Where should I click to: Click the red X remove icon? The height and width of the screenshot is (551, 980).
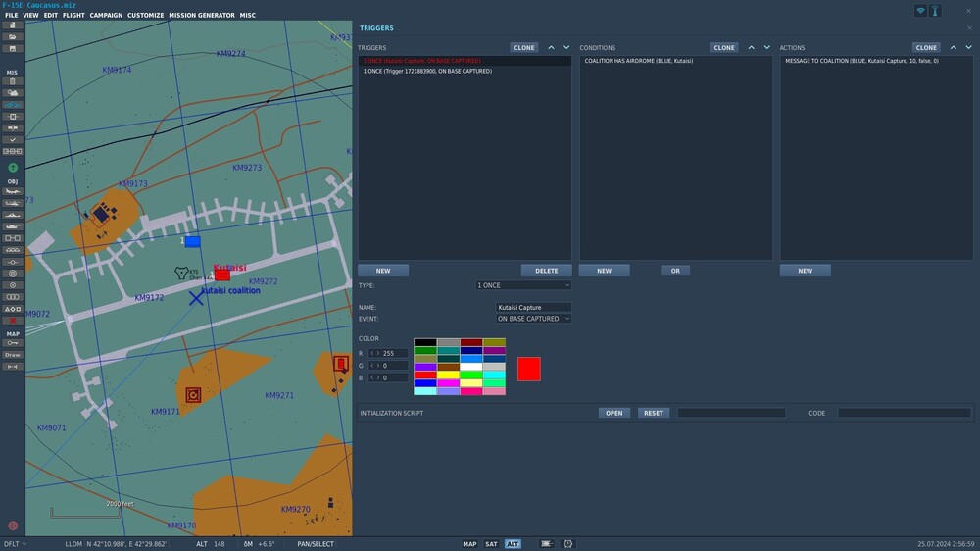point(13,321)
